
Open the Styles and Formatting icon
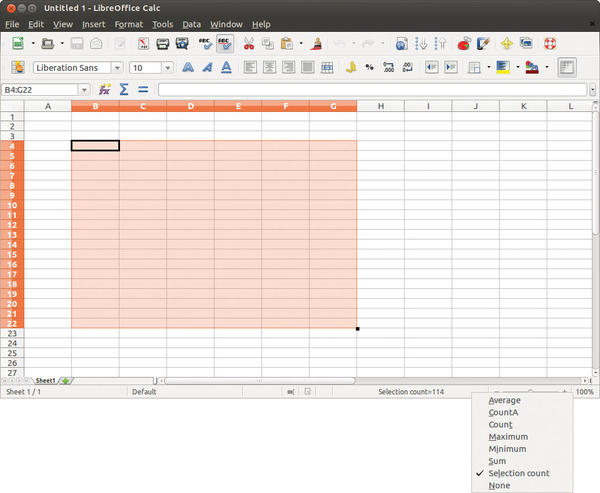pos(18,67)
